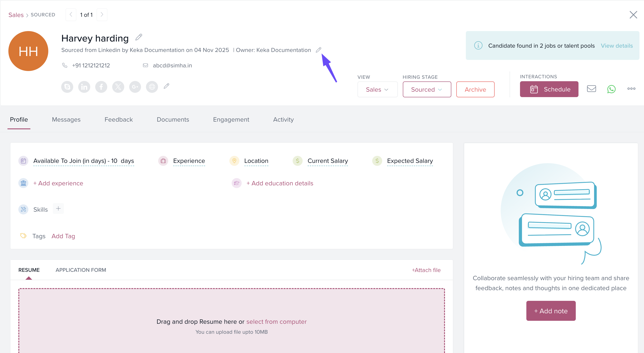
Task: Open WhatsApp interaction icon
Action: (611, 89)
